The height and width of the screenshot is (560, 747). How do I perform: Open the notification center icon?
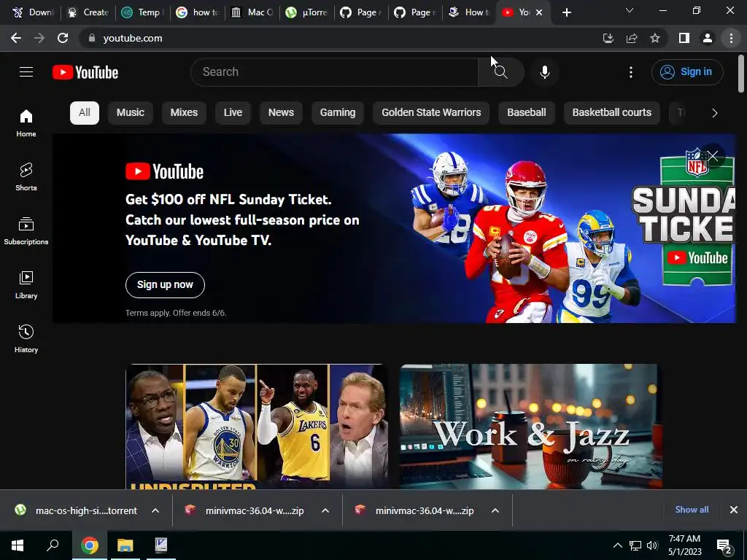click(x=724, y=546)
